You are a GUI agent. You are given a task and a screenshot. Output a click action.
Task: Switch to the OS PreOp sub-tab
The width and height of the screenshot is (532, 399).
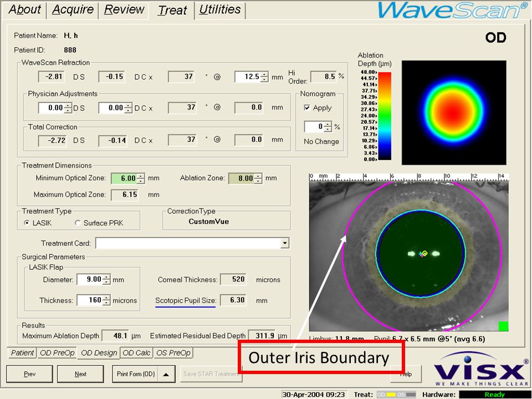tap(173, 353)
